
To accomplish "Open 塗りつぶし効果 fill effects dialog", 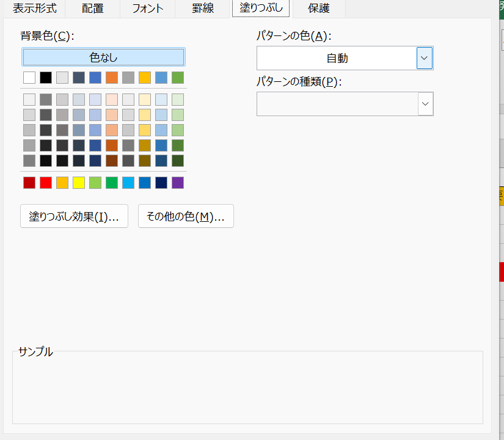I will tap(74, 216).
